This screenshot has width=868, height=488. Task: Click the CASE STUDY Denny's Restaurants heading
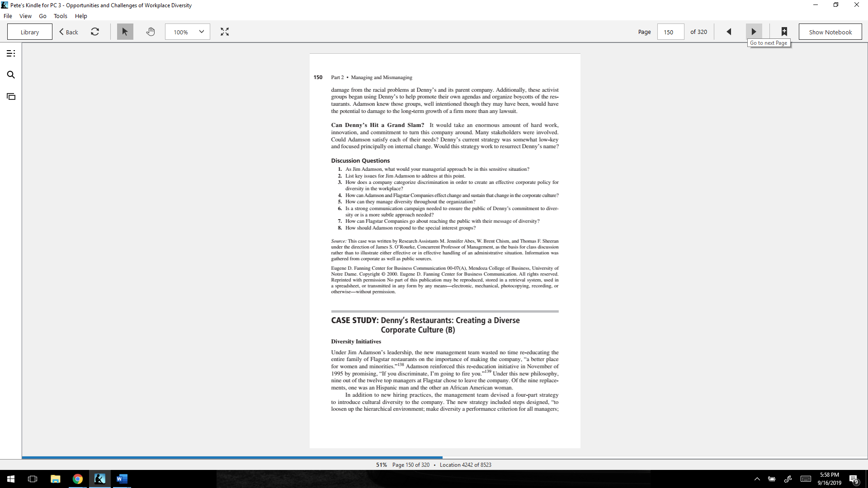pyautogui.click(x=425, y=325)
